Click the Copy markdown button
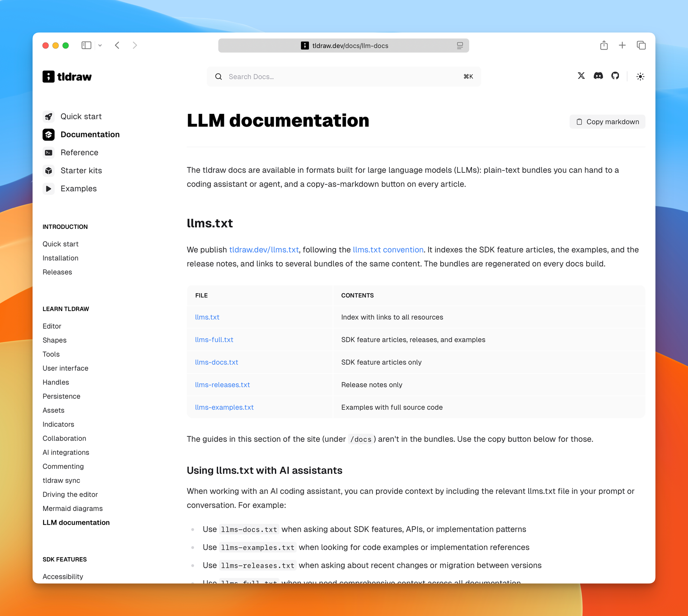The width and height of the screenshot is (688, 616). (608, 121)
